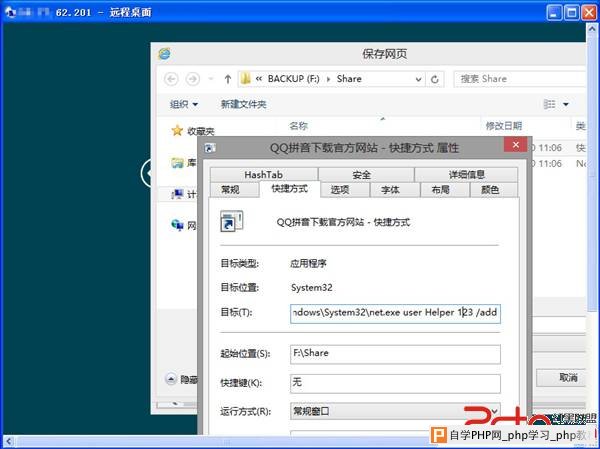This screenshot has width=600, height=449.
Task: Click the Share breadcrumb in address bar
Action: [349, 79]
